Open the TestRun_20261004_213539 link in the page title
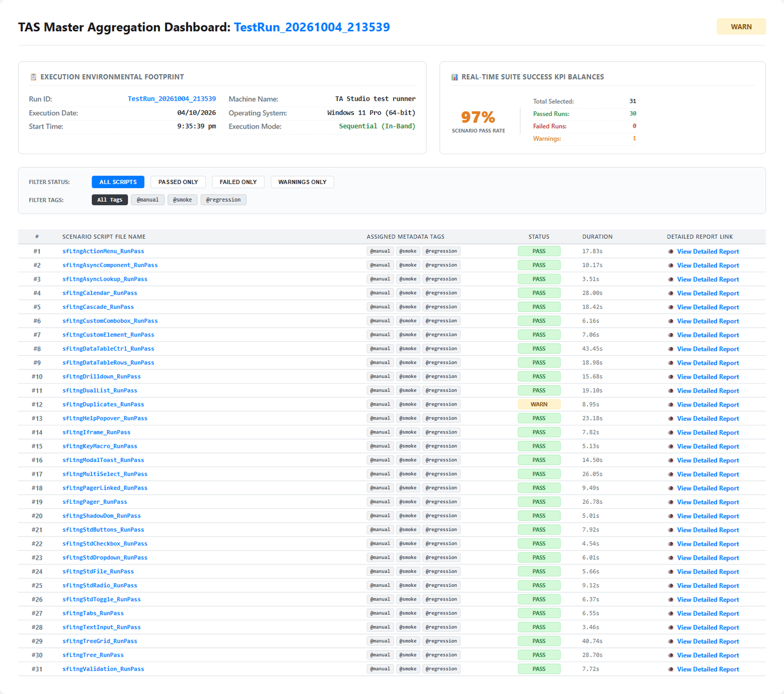This screenshot has height=694, width=784. pos(312,27)
